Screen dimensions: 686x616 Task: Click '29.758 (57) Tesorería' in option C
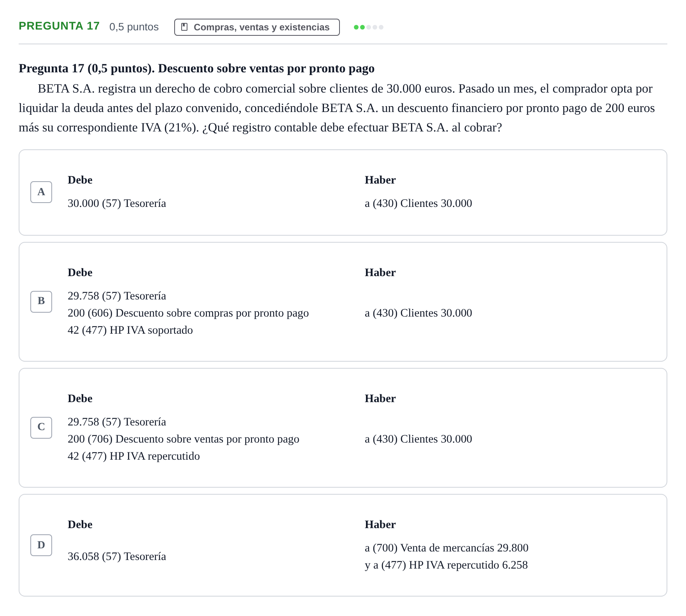pos(117,422)
